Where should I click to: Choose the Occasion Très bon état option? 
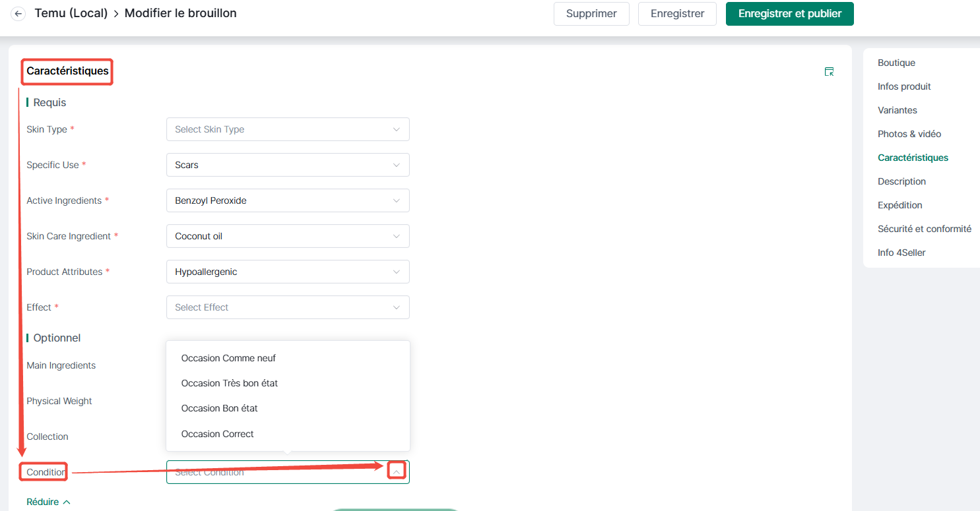click(x=288, y=383)
